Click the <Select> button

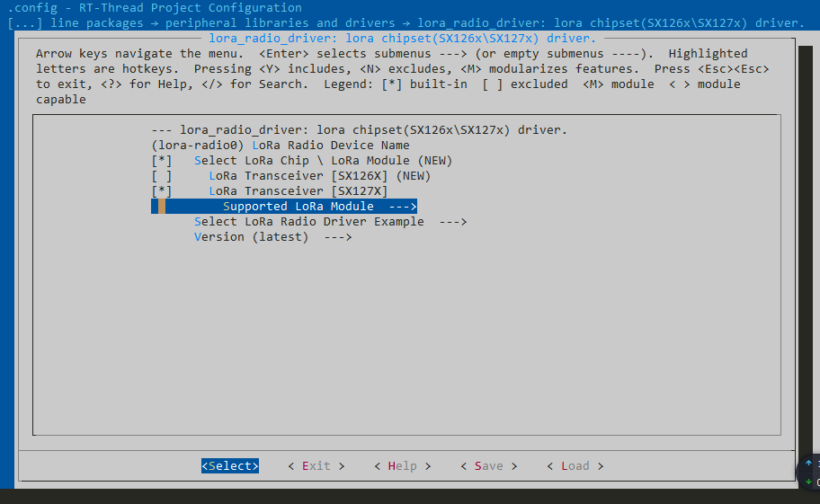coord(230,466)
